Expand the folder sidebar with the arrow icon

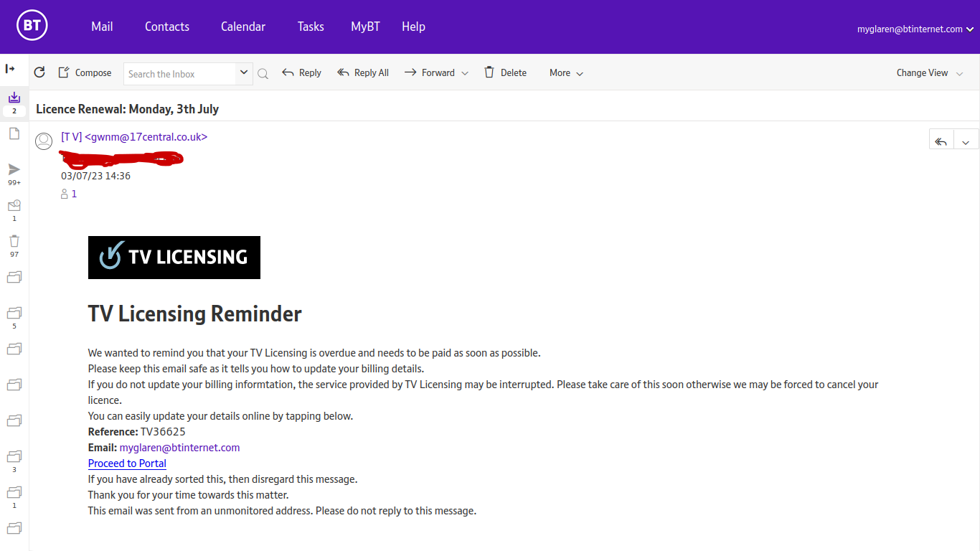[x=10, y=69]
